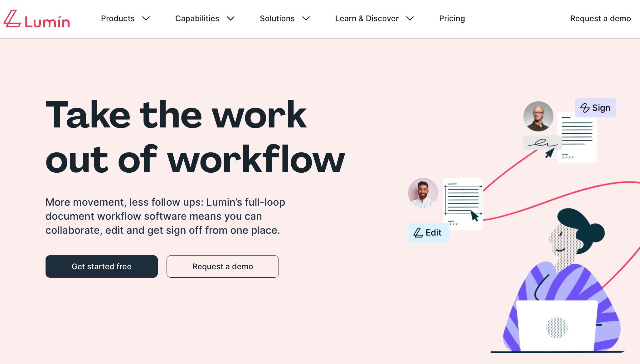640x364 pixels.
Task: Click the Sign badge in the illustration
Action: point(595,108)
